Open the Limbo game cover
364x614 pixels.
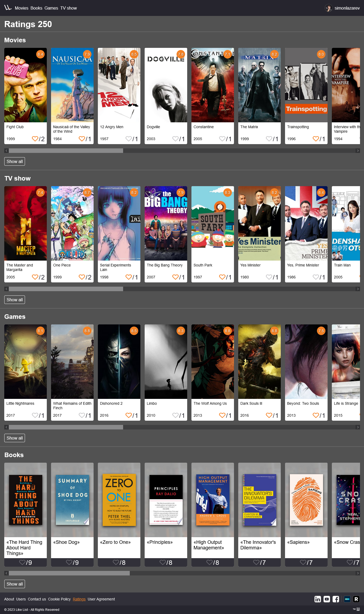tap(166, 362)
